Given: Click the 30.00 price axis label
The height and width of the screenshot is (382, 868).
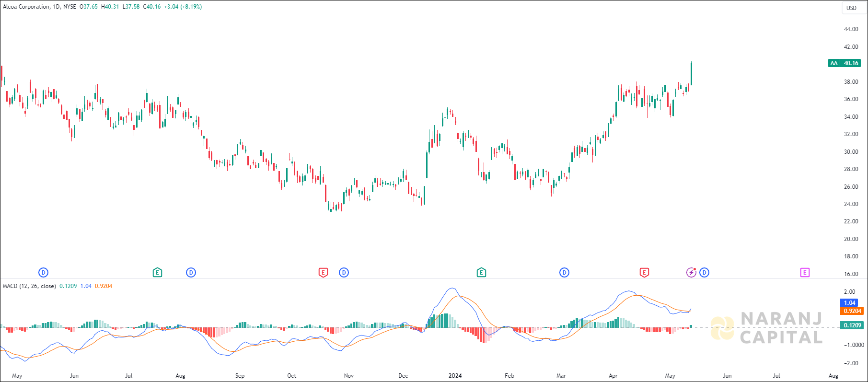Looking at the screenshot, I should [x=851, y=152].
